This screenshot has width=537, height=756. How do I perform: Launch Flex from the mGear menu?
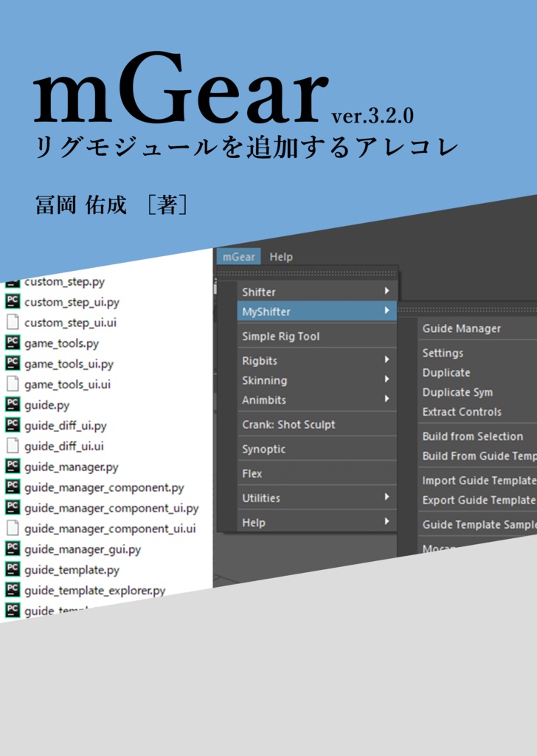[317, 473]
